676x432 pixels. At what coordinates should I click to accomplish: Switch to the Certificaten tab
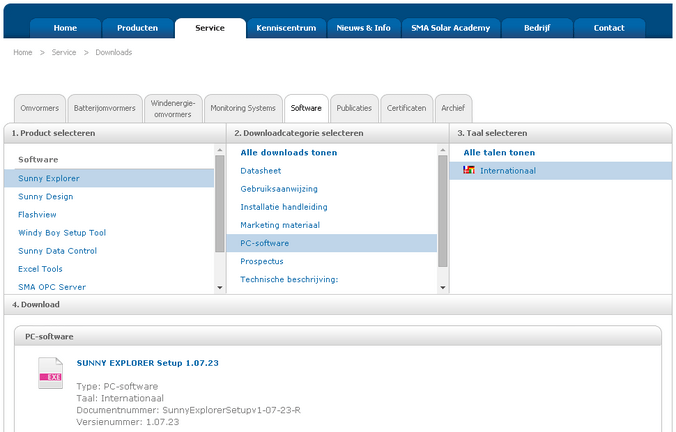[406, 108]
